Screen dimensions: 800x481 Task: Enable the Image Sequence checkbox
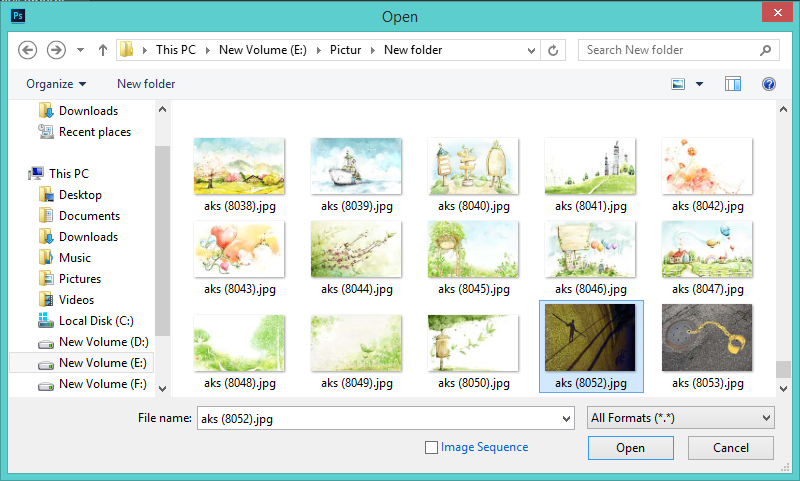pos(432,447)
